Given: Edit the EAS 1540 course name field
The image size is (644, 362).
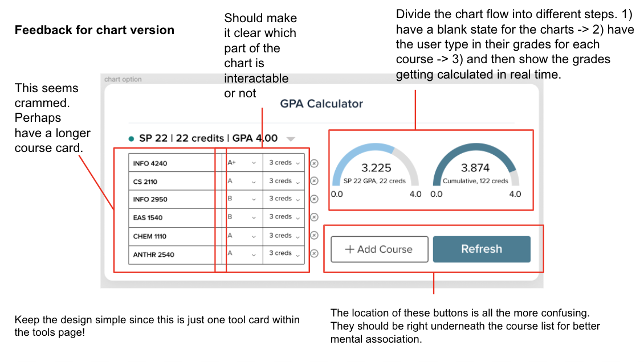Looking at the screenshot, I should pyautogui.click(x=176, y=217).
